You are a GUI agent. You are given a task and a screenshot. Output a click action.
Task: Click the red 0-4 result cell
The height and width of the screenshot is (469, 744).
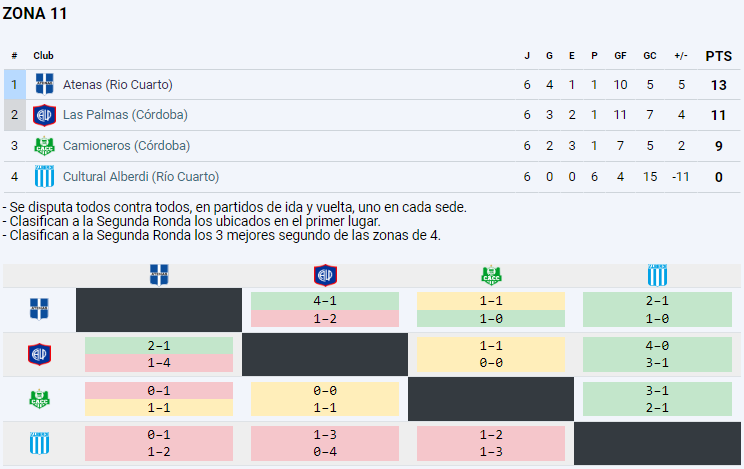pyautogui.click(x=325, y=452)
